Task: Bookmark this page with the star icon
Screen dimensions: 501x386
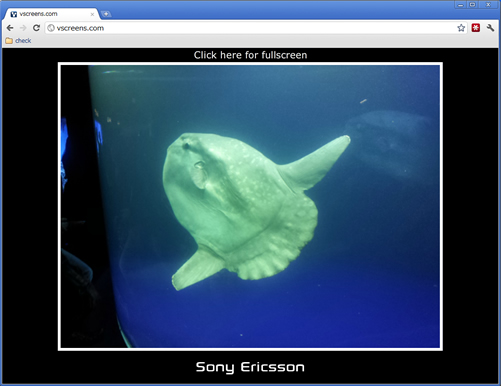Action: [461, 28]
